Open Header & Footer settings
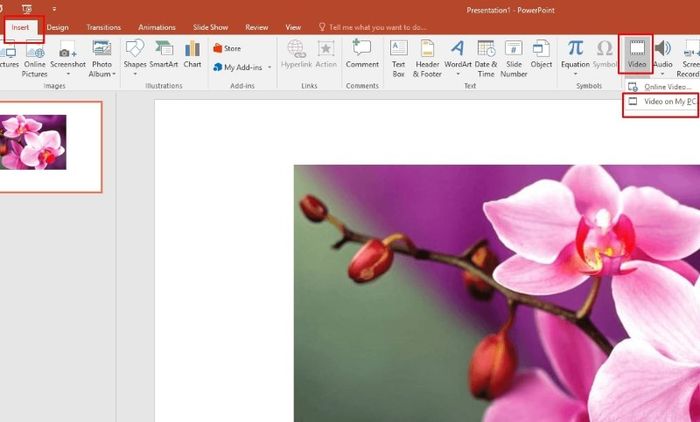The height and width of the screenshot is (422, 700). (427, 58)
